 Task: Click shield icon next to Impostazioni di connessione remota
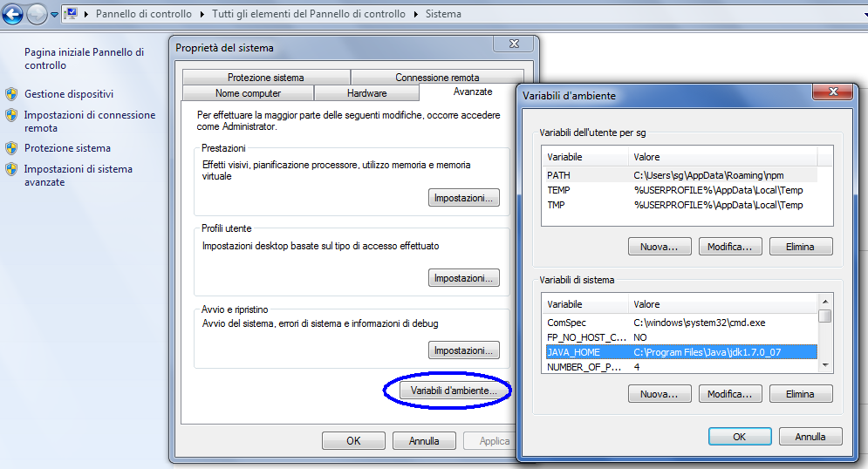11,115
